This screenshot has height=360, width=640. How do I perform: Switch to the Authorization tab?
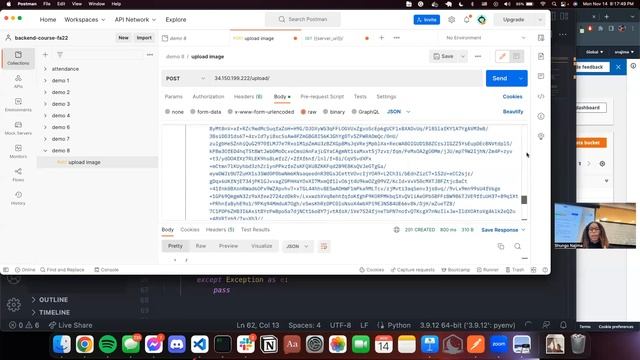click(x=208, y=97)
